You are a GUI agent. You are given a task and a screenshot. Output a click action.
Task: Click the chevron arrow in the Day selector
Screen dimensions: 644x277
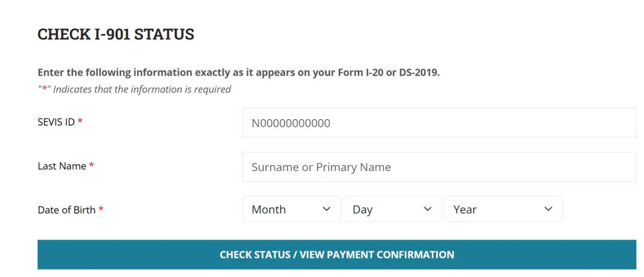tap(428, 209)
